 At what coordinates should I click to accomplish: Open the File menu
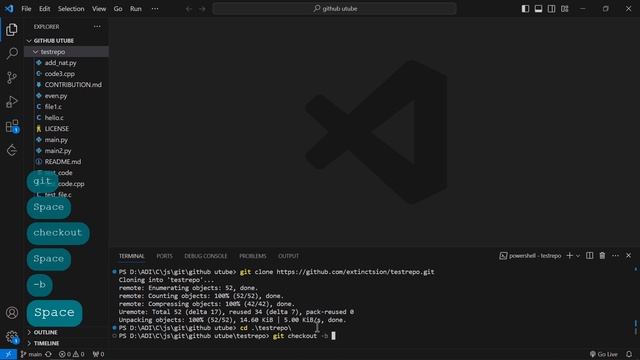(26, 9)
